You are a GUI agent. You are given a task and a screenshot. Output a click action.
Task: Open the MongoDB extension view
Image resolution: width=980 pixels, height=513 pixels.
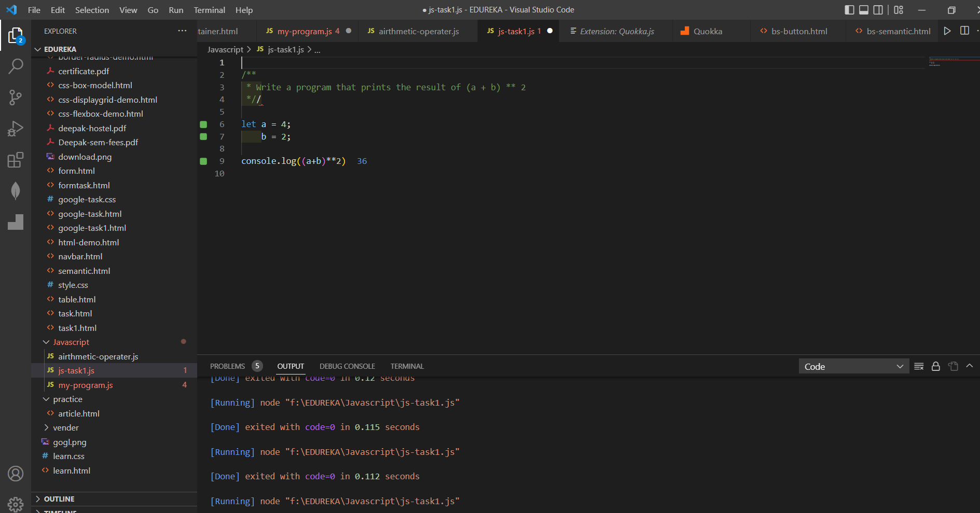tap(16, 191)
